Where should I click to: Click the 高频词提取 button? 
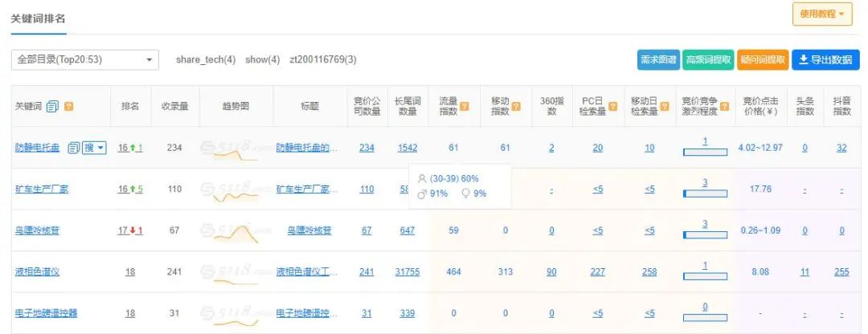(708, 59)
